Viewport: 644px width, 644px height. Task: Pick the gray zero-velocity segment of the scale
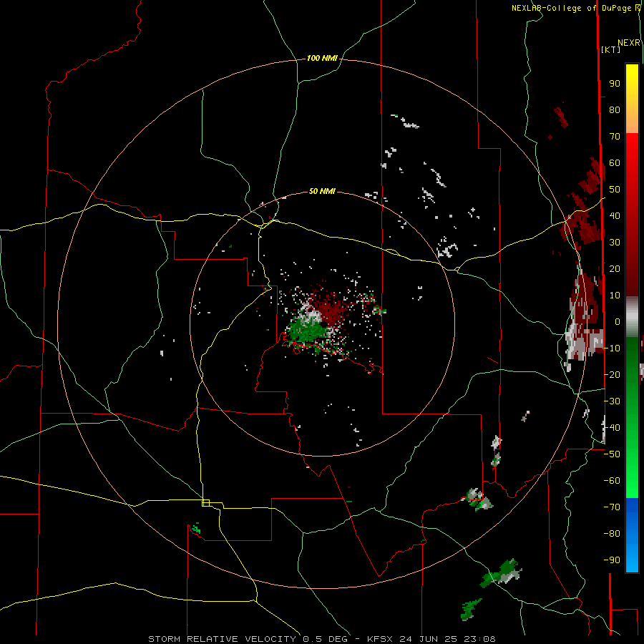coord(632,317)
